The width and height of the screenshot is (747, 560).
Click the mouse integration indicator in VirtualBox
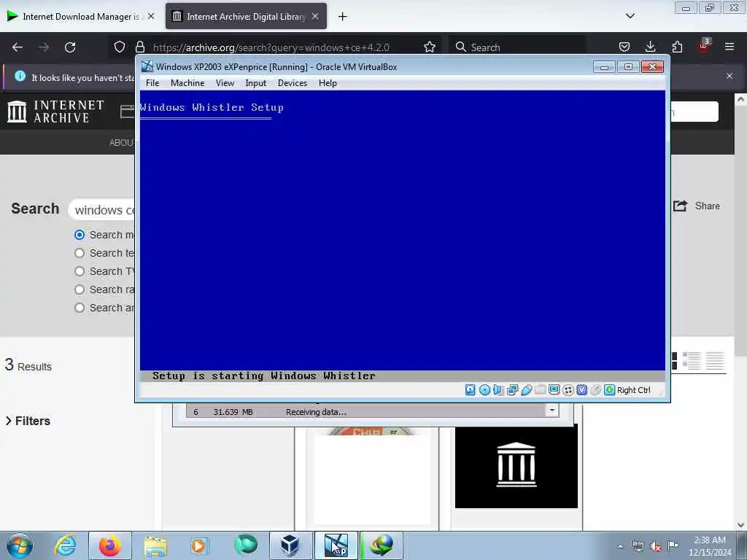coord(595,390)
